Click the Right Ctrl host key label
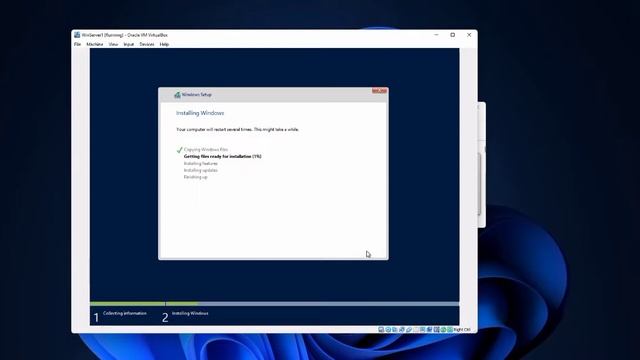640x360 pixels. tap(462, 329)
